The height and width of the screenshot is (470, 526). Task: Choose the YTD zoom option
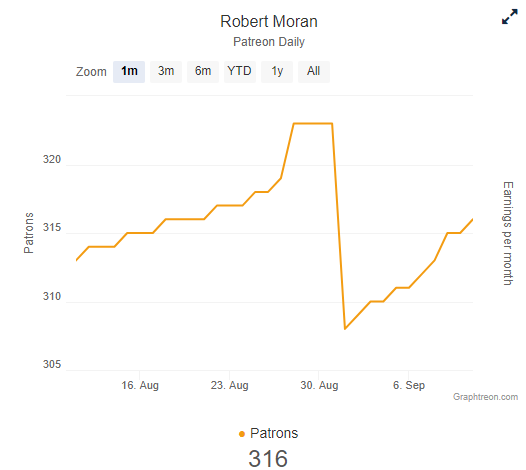click(x=240, y=71)
